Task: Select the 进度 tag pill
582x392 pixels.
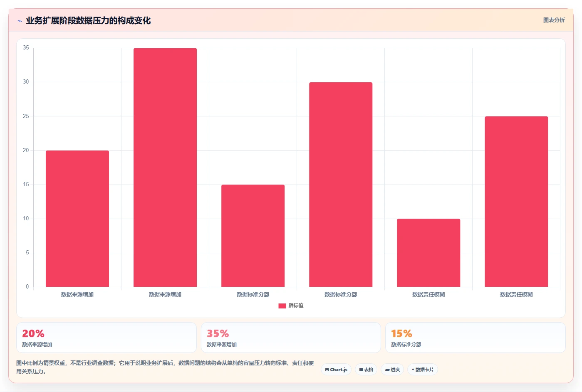Action: click(x=392, y=370)
